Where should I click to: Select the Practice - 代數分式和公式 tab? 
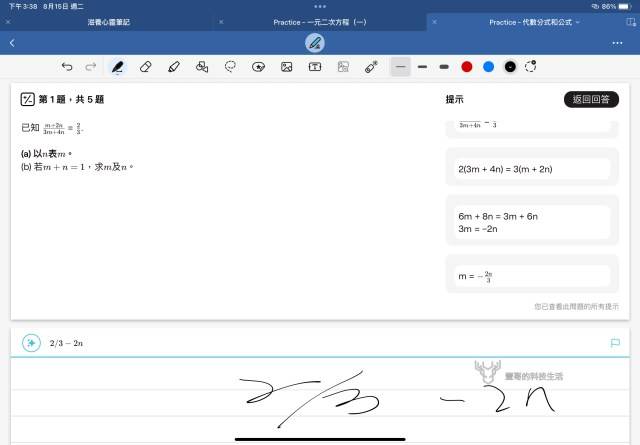point(530,22)
